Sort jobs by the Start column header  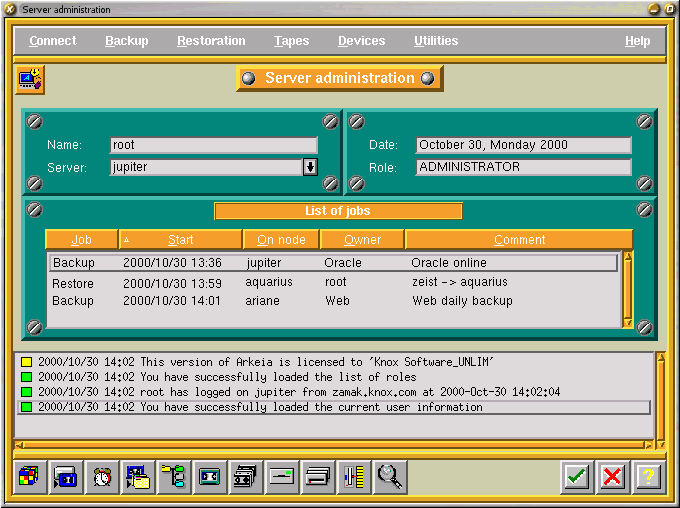(x=180, y=239)
